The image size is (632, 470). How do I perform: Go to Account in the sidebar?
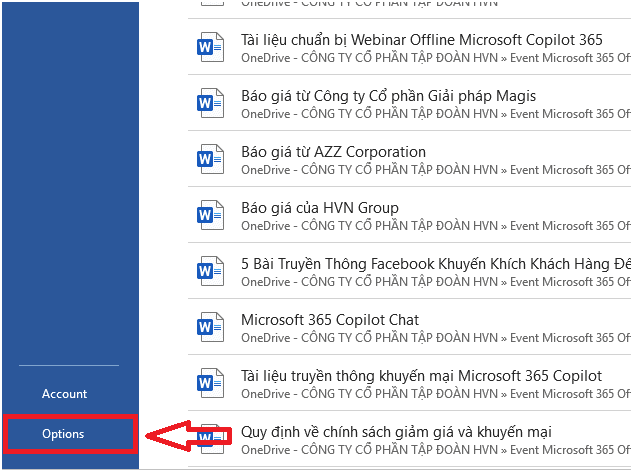[x=65, y=394]
